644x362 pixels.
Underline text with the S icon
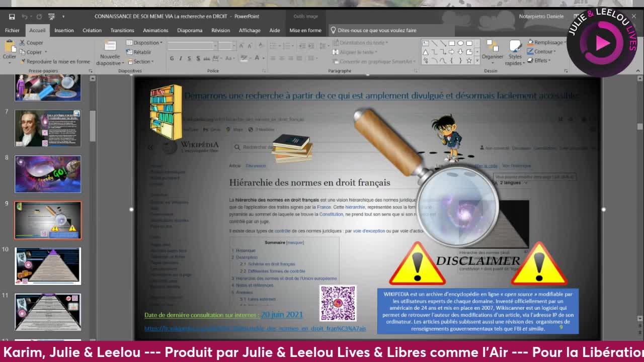[x=189, y=58]
